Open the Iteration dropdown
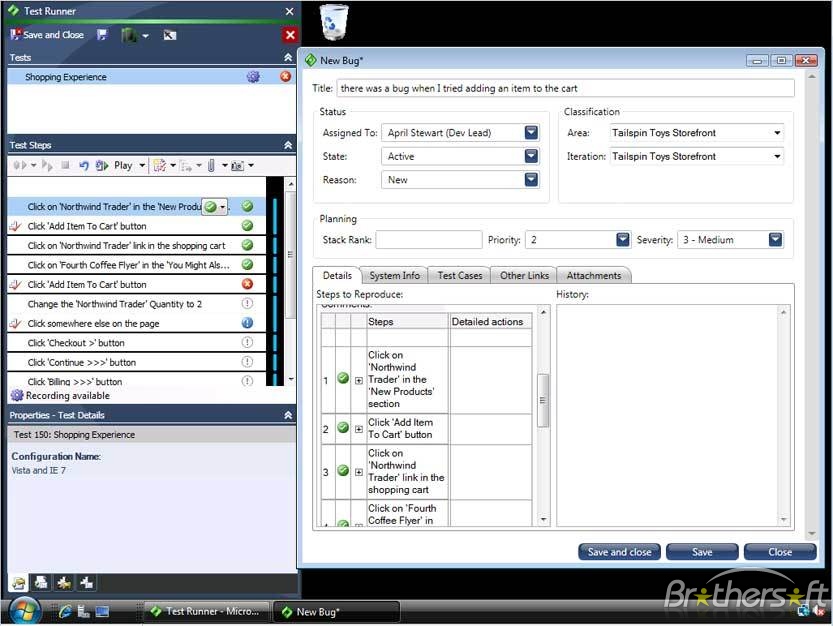 [777, 156]
